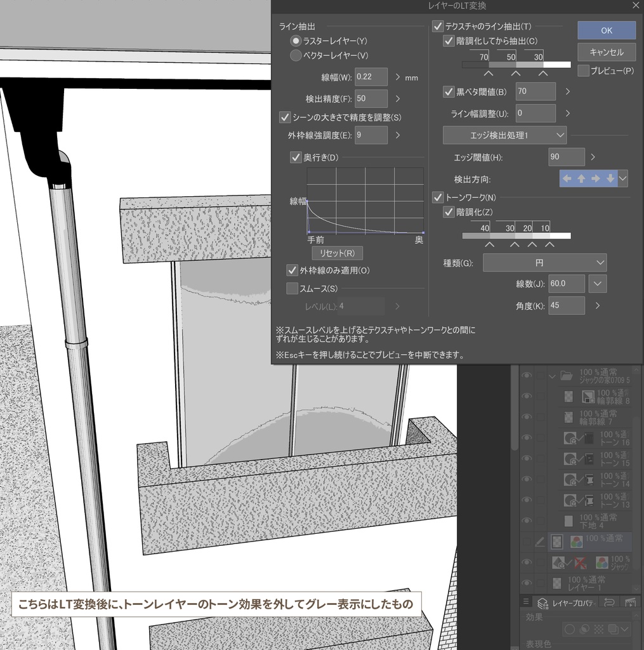Select the ベクターレイヤー radio button
The image size is (644, 650).
(x=296, y=55)
